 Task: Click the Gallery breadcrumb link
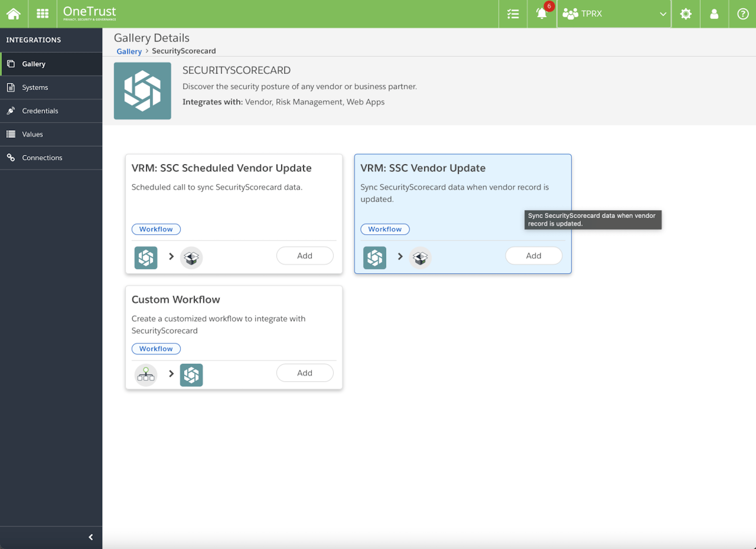coord(129,51)
